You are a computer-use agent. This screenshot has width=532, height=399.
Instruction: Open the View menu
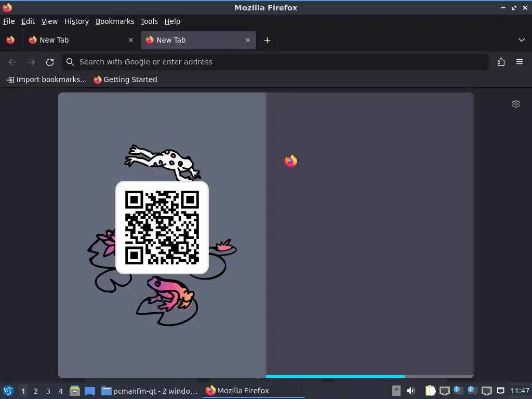tap(49, 21)
